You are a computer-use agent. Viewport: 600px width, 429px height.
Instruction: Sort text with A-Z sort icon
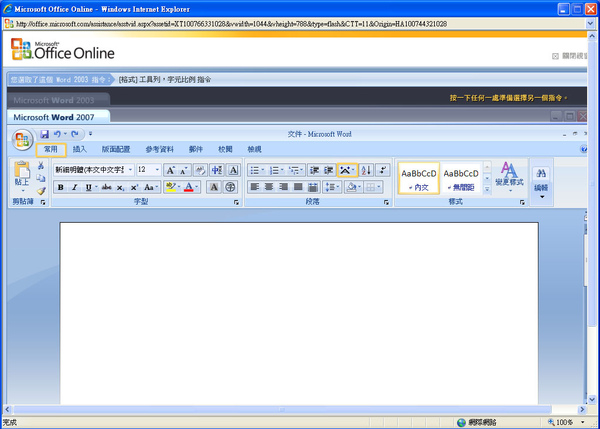pos(366,170)
